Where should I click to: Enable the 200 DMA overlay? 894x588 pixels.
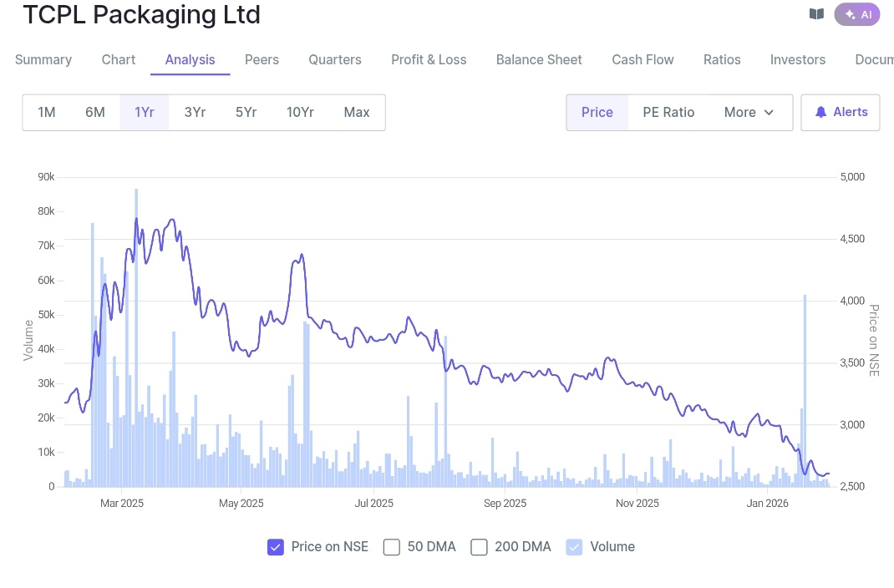(x=479, y=547)
